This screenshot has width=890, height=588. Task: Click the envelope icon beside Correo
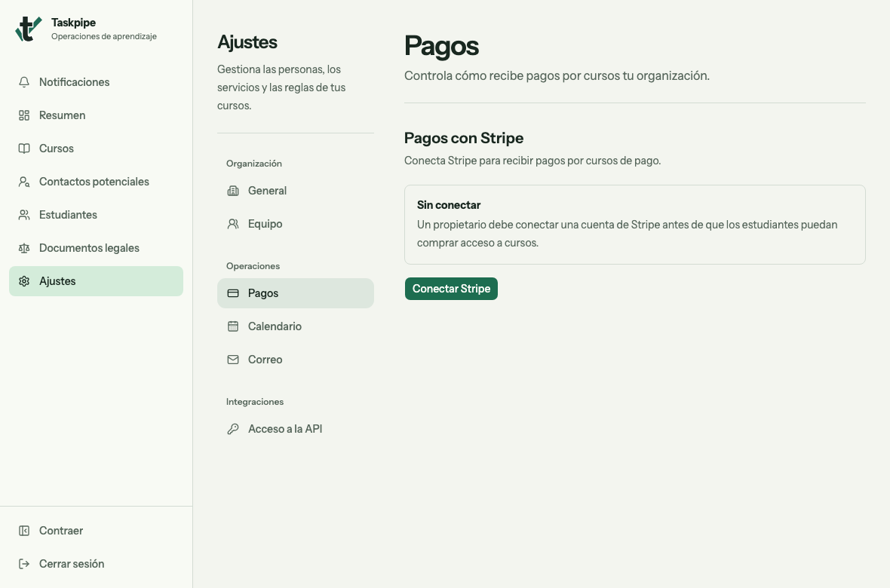coord(233,360)
